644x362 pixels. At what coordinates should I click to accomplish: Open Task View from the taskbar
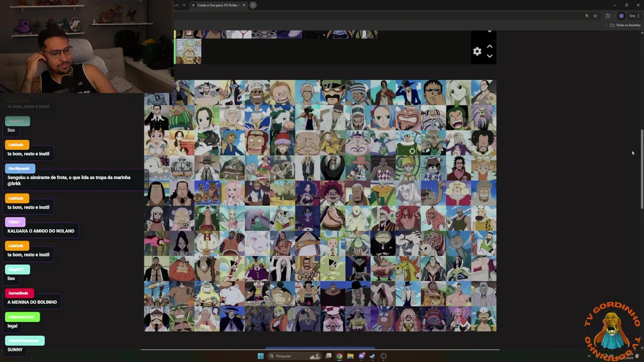point(329,356)
